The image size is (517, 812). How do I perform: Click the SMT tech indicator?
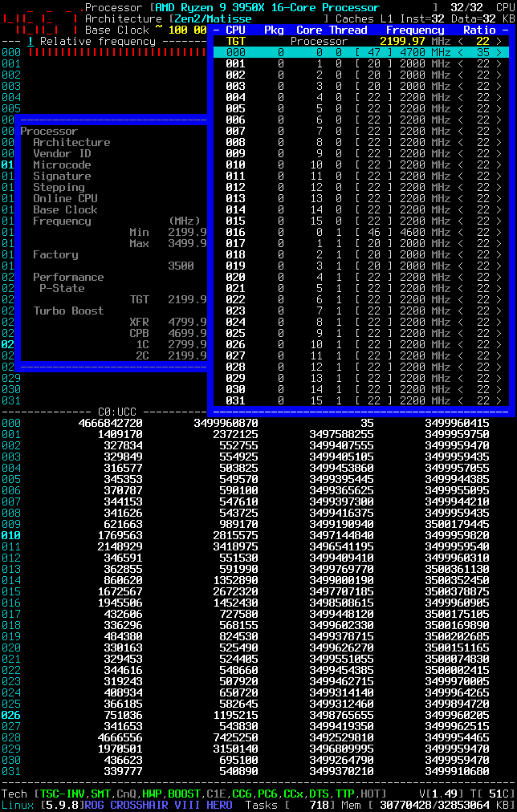click(x=100, y=794)
